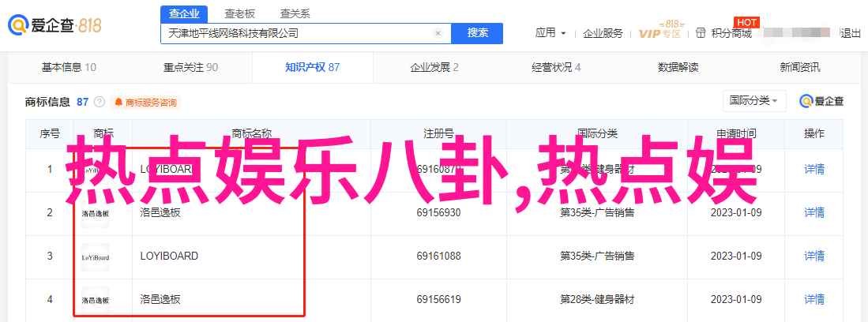Clear the search box with the x icon

coord(438,33)
